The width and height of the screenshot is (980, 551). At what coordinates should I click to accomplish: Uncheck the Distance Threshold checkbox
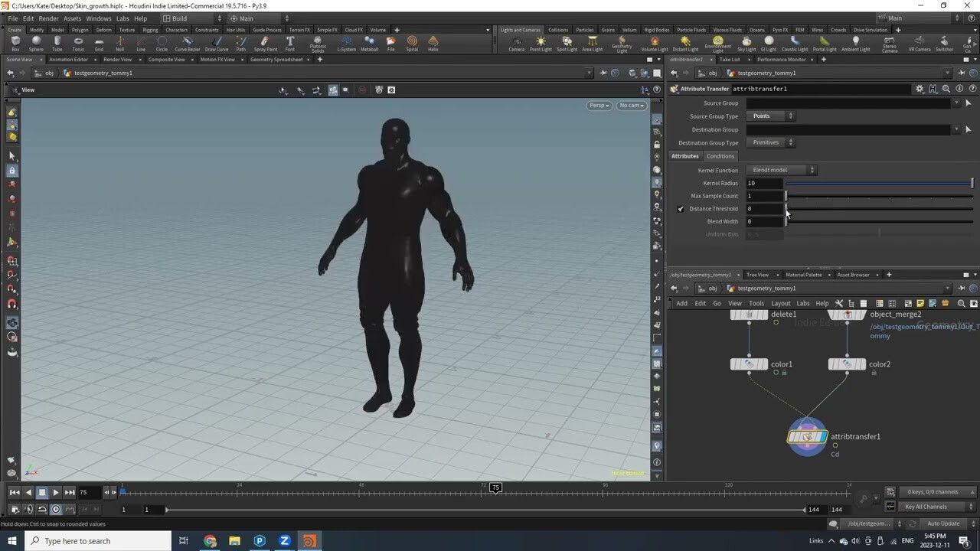pos(681,208)
